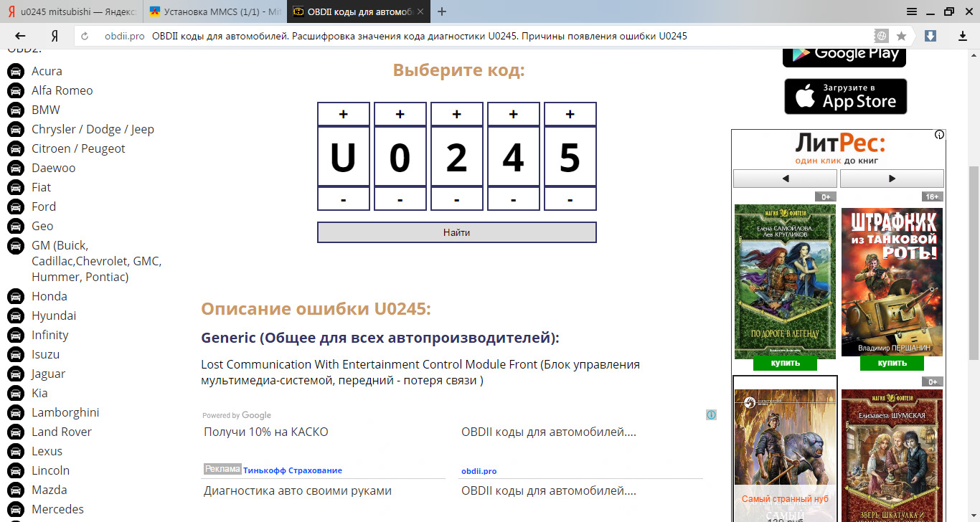Switch to the Установка MMCS tab
This screenshot has height=522, width=980.
pos(215,11)
